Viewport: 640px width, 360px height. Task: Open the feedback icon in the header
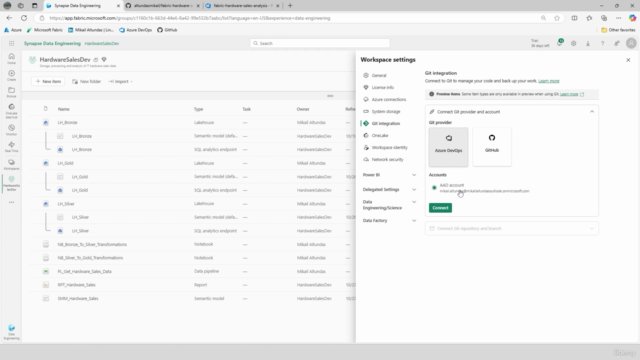click(617, 43)
